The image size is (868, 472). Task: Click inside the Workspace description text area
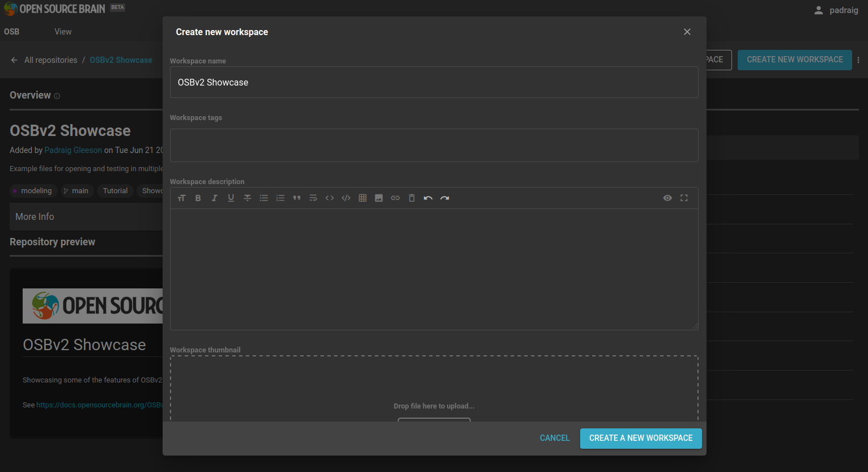tap(434, 269)
